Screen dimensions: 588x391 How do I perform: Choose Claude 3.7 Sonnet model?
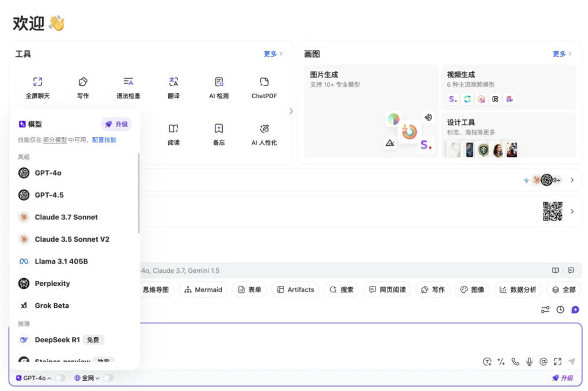pyautogui.click(x=75, y=217)
